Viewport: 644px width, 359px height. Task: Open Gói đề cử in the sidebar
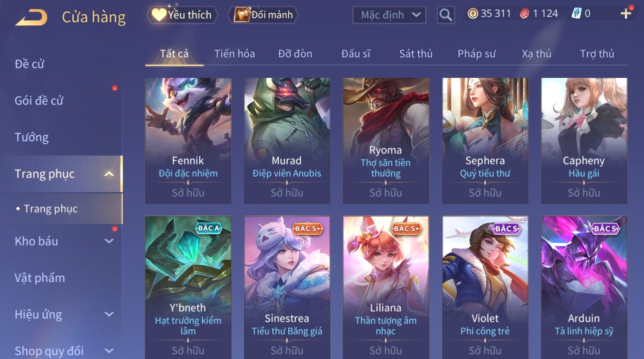(39, 101)
